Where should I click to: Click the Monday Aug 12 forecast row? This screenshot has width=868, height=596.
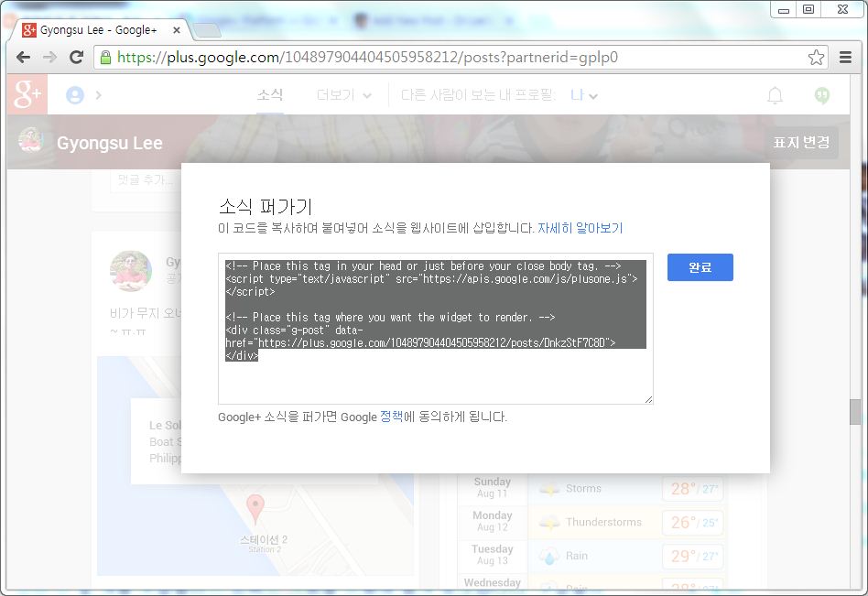pyautogui.click(x=591, y=521)
